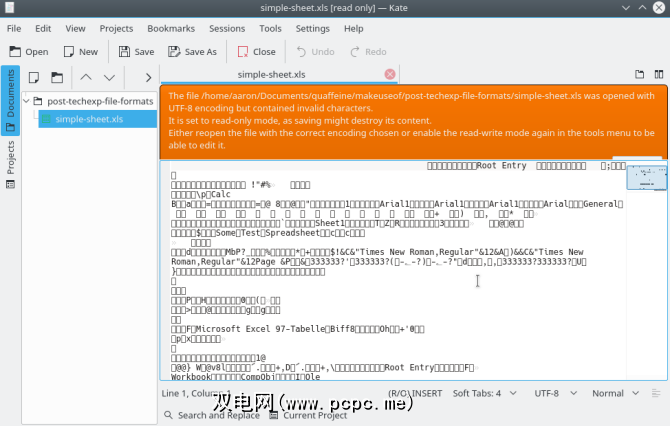Open the Help menu
The height and width of the screenshot is (426, 670).
[x=353, y=29]
